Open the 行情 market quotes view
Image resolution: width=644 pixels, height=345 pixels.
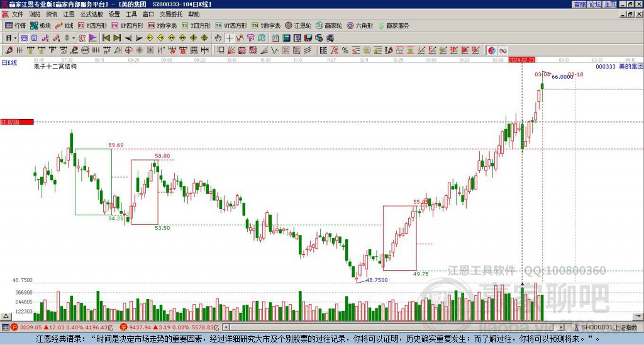[15, 25]
